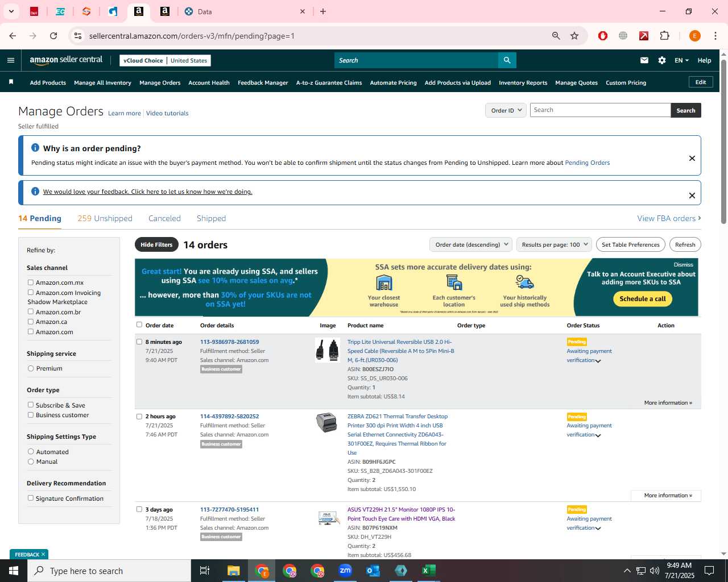Check the Amazon.com sales channel filter
The width and height of the screenshot is (728, 582).
pyautogui.click(x=31, y=331)
